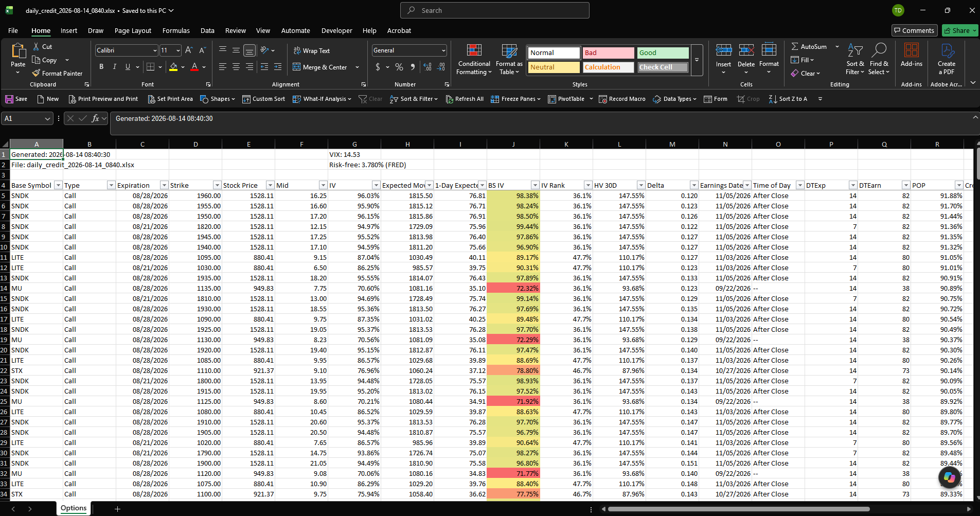Click the Increase Decimal icon
The height and width of the screenshot is (516, 980).
(x=427, y=67)
